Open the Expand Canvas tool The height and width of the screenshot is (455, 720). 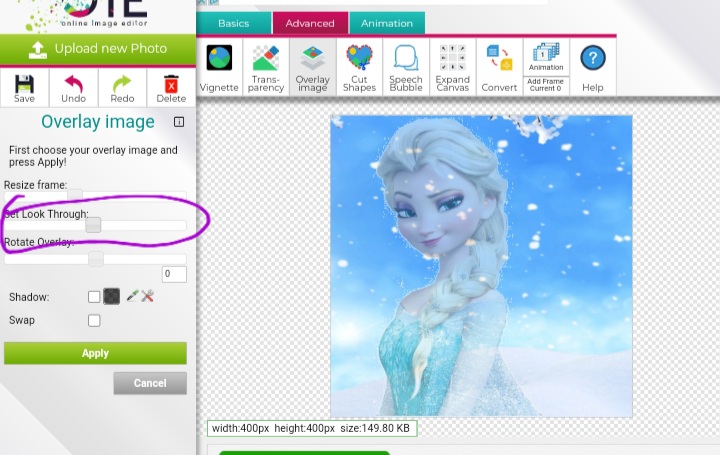pos(452,66)
